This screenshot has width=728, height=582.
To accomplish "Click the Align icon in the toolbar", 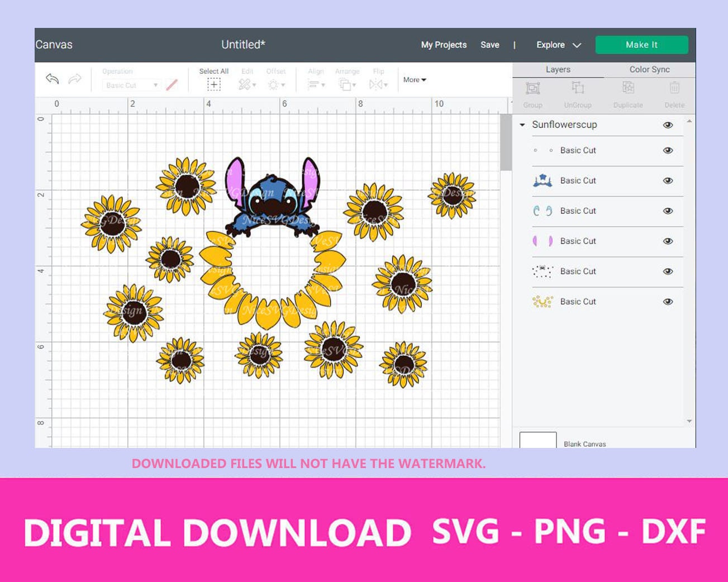I will coord(313,84).
